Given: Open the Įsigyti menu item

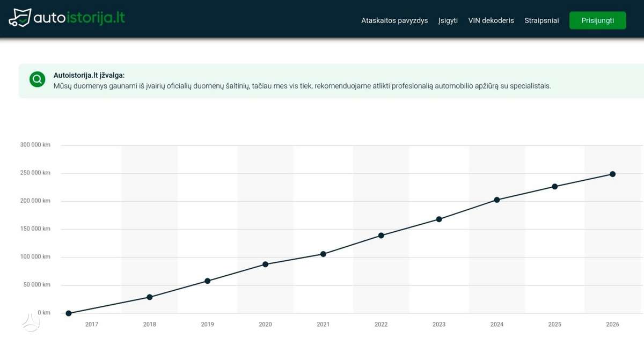Looking at the screenshot, I should click(448, 20).
